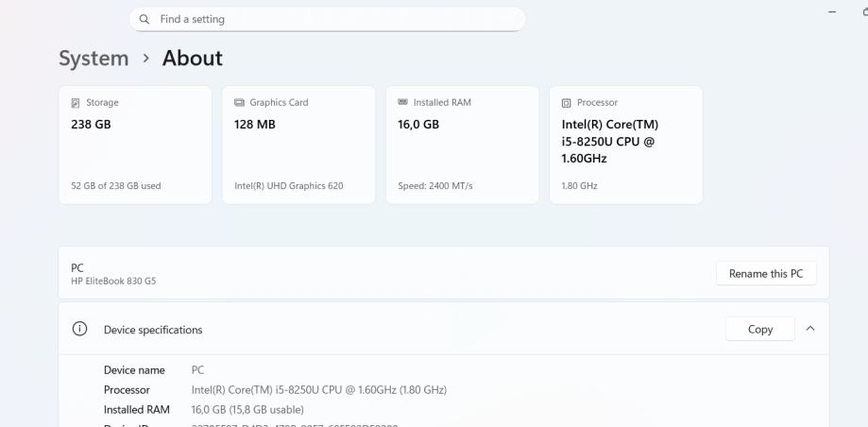Viewport: 868px width, 427px height.
Task: Select '16,0 GB (15,8 GB usable)' text
Action: click(247, 410)
